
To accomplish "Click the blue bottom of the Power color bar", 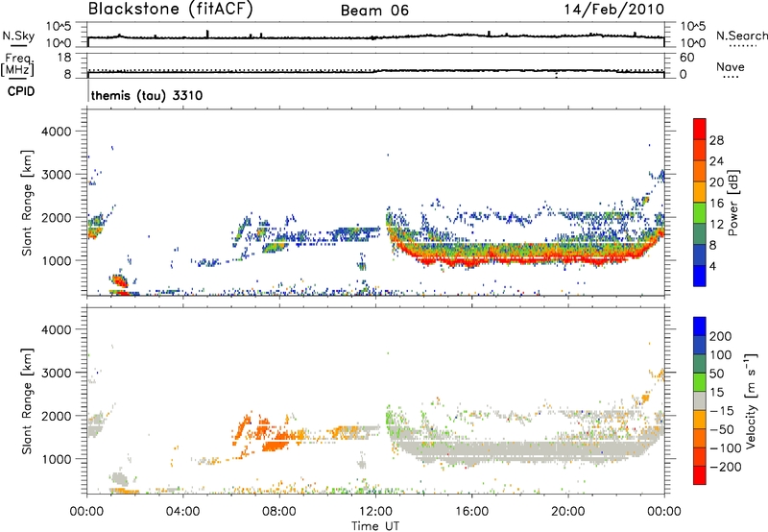I will point(700,276).
